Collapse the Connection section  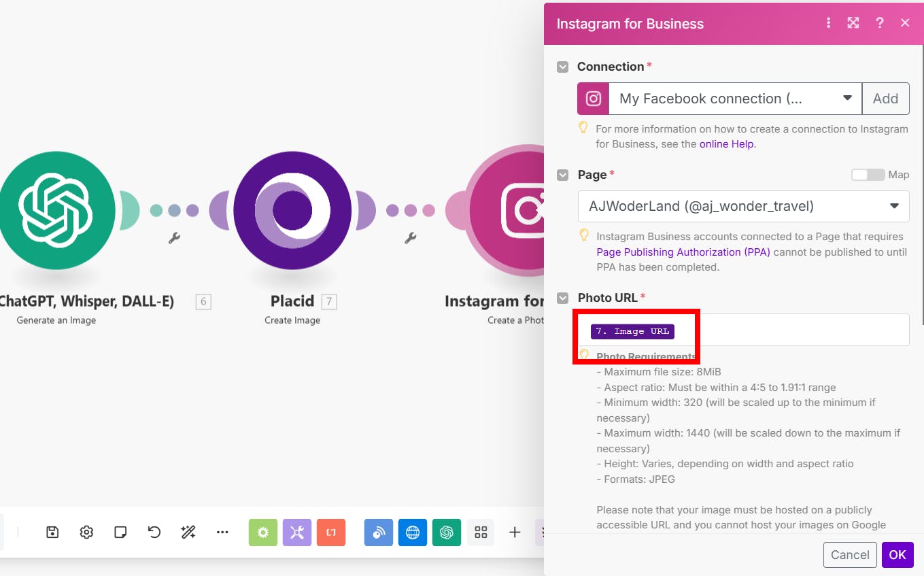(x=563, y=67)
